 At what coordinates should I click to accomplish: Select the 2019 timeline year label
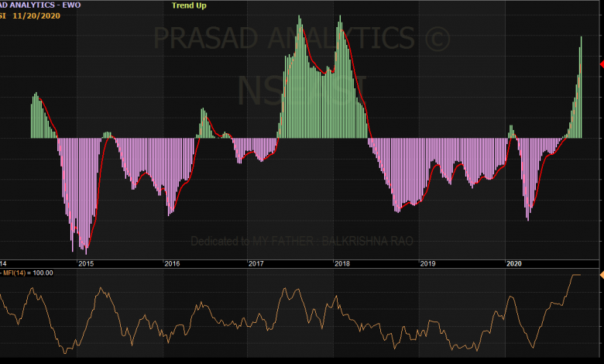(x=427, y=263)
